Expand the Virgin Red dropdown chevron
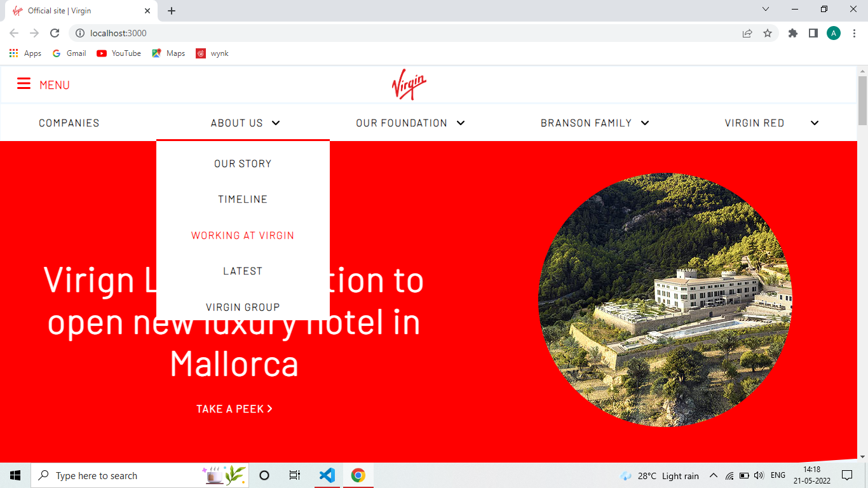868x488 pixels. click(x=815, y=123)
